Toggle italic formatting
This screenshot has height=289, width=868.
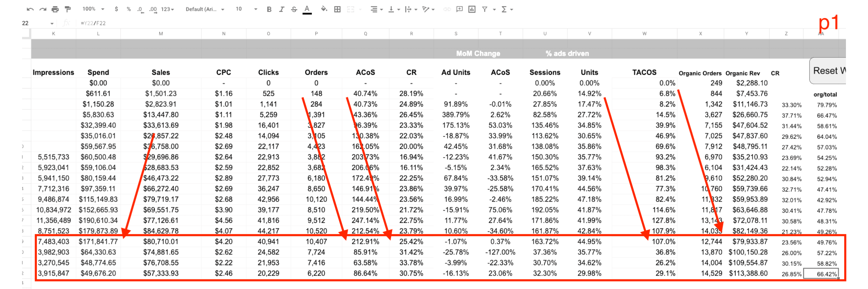tap(281, 9)
